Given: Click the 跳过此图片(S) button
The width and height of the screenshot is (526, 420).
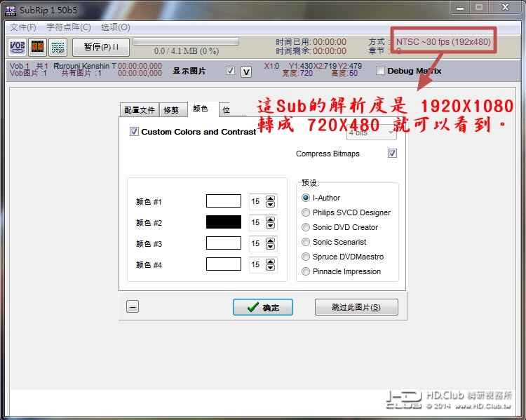Looking at the screenshot, I should coord(356,307).
